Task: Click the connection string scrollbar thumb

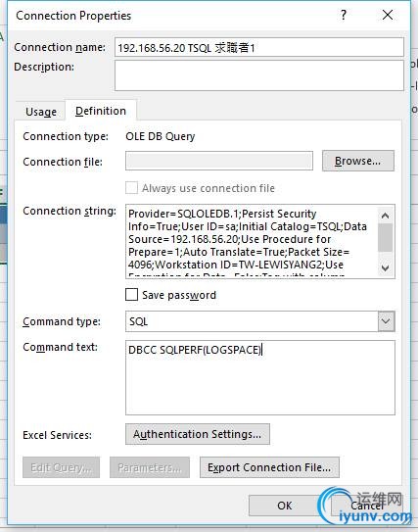Action: click(385, 237)
